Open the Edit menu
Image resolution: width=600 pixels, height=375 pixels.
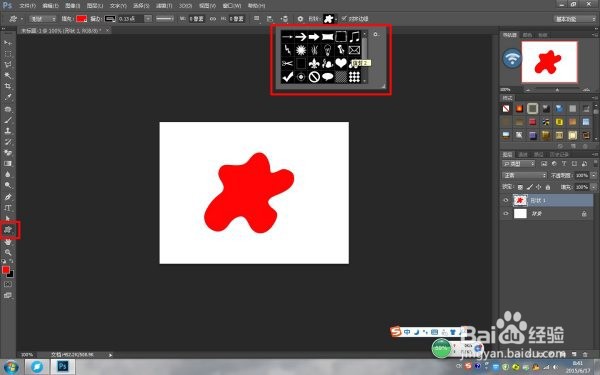tap(50, 6)
